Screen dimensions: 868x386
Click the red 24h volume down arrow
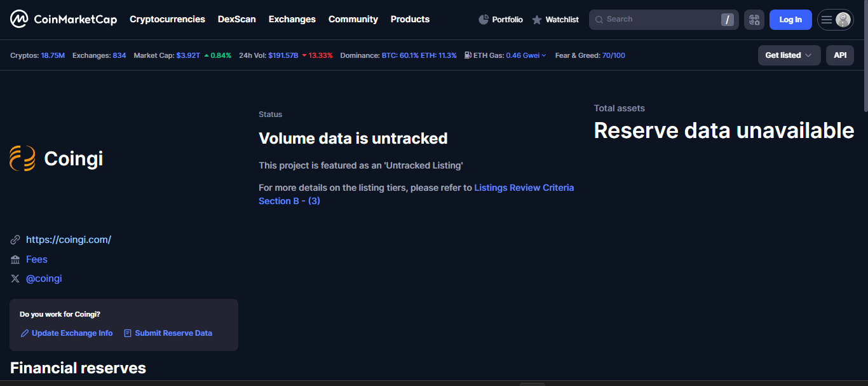point(304,55)
